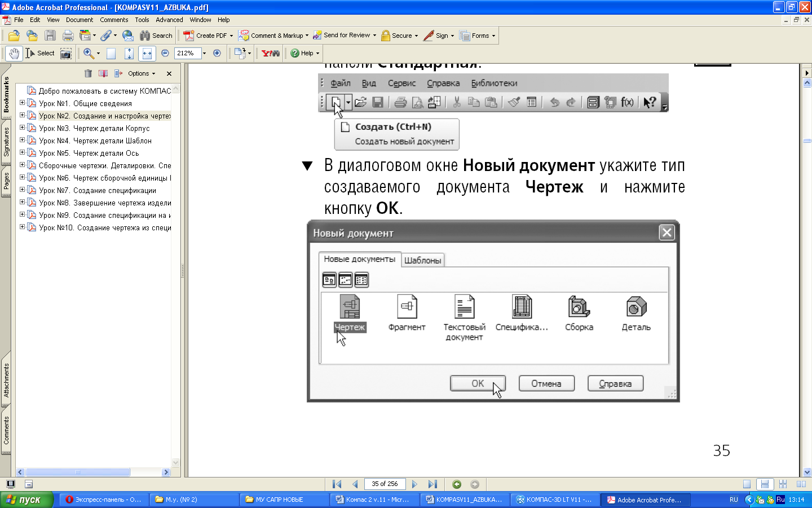Open the Attachments side tab
Screen dimensions: 812x508
click(6, 380)
